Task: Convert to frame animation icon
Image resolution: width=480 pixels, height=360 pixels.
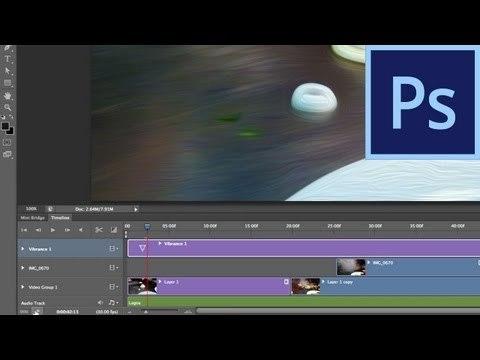Action: point(24,312)
